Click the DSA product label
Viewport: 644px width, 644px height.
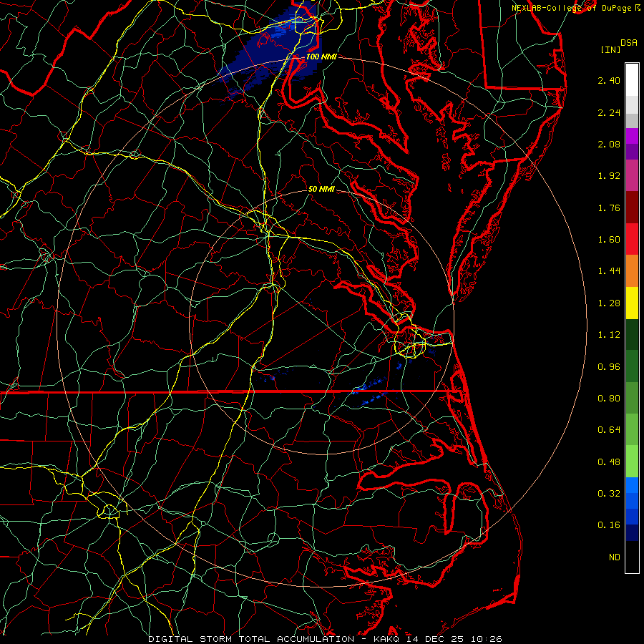pos(629,43)
